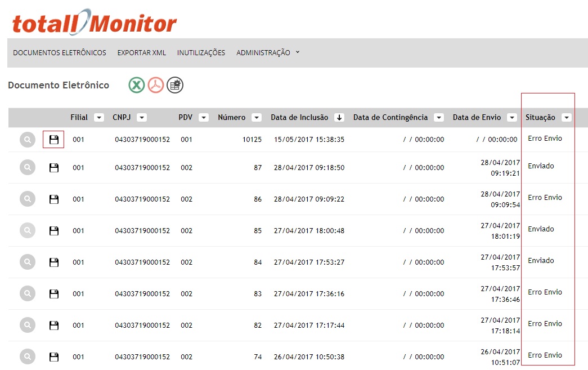This screenshot has width=588, height=370.
Task: Expand the Número column filter
Action: click(x=257, y=118)
